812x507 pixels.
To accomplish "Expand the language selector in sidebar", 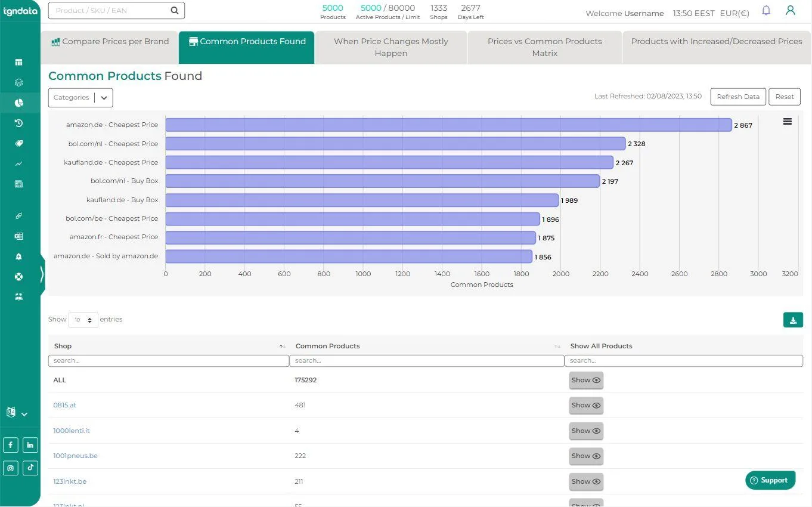I will coord(16,413).
